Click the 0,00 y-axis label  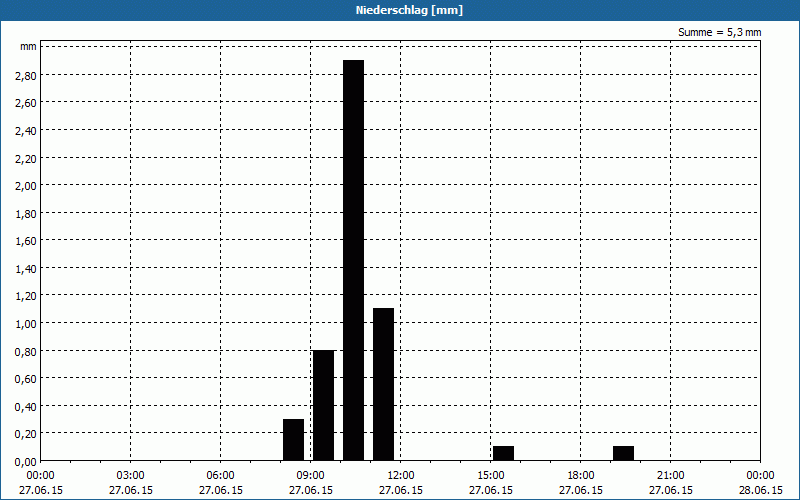[x=26, y=462]
